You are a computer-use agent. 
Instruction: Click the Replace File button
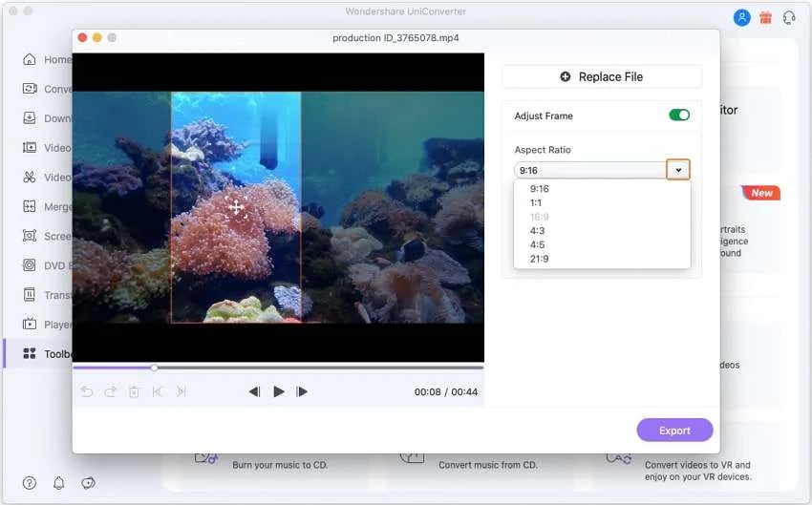point(602,76)
